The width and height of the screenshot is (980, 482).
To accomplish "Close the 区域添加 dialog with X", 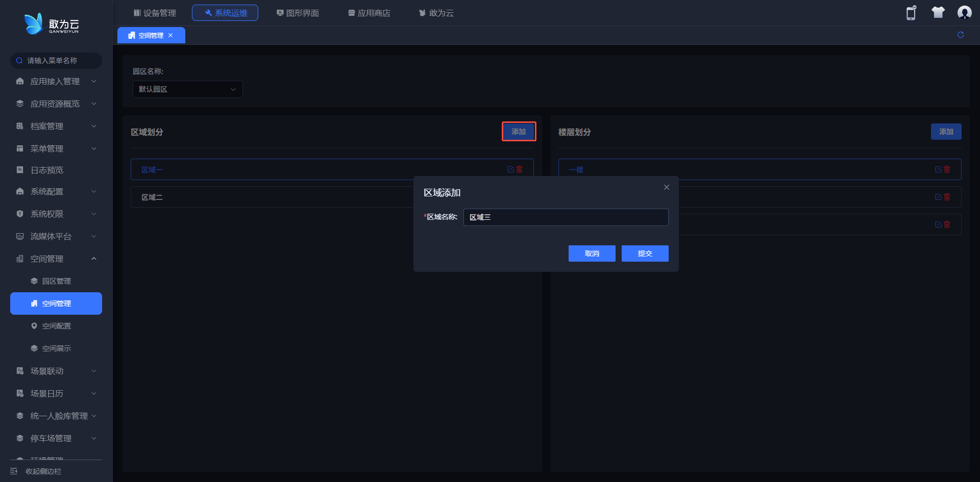I will [x=666, y=187].
